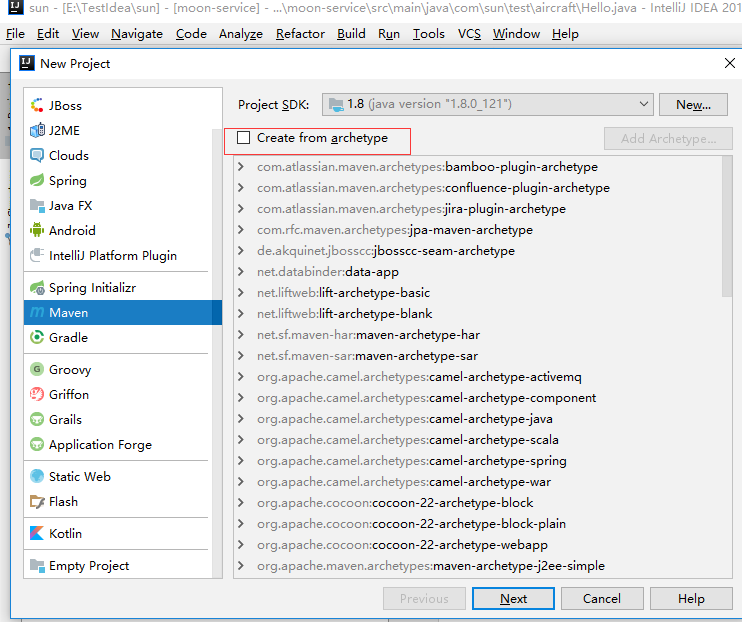The width and height of the screenshot is (742, 622).
Task: Expand lift-archetype-basic entry
Action: 241,293
